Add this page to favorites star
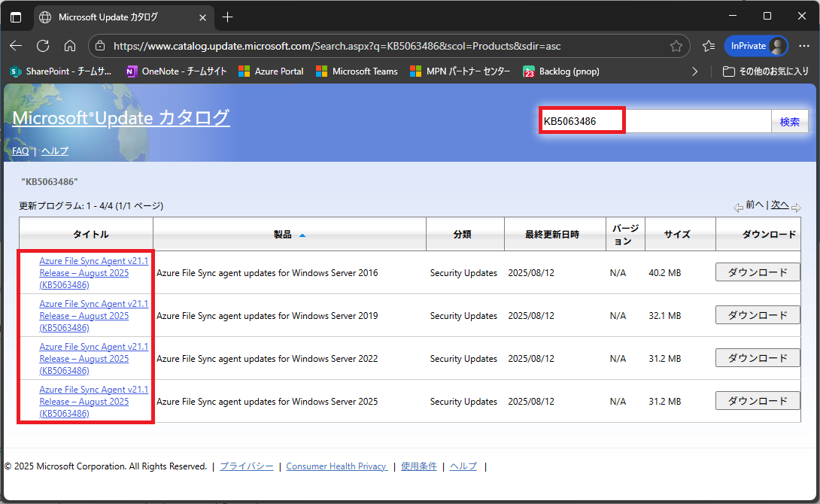The image size is (820, 504). (x=676, y=46)
